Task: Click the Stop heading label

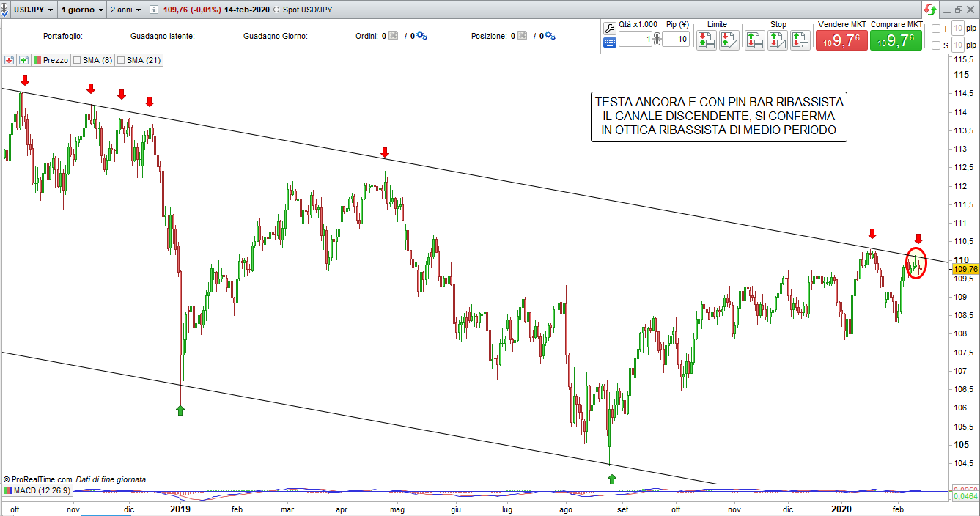Action: [x=778, y=24]
